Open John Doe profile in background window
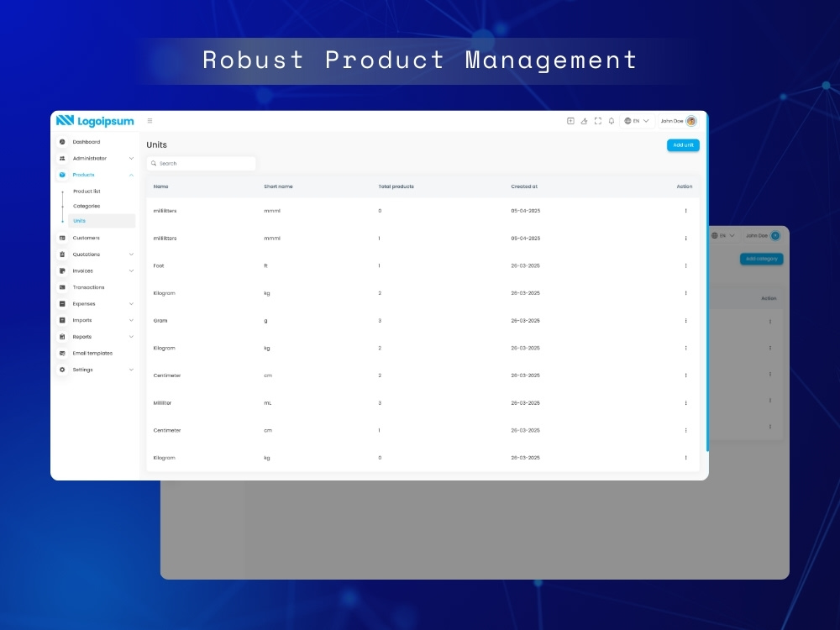This screenshot has width=840, height=630. [763, 236]
